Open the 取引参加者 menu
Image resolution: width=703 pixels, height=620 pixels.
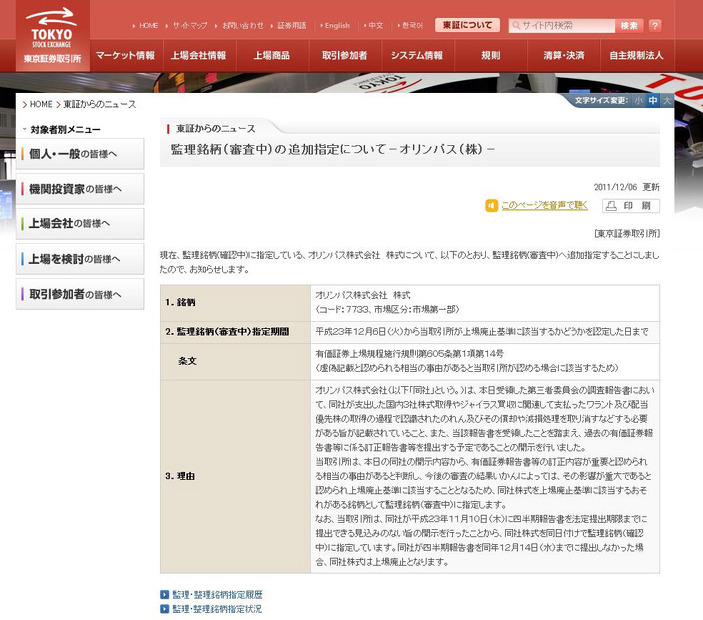click(x=344, y=55)
